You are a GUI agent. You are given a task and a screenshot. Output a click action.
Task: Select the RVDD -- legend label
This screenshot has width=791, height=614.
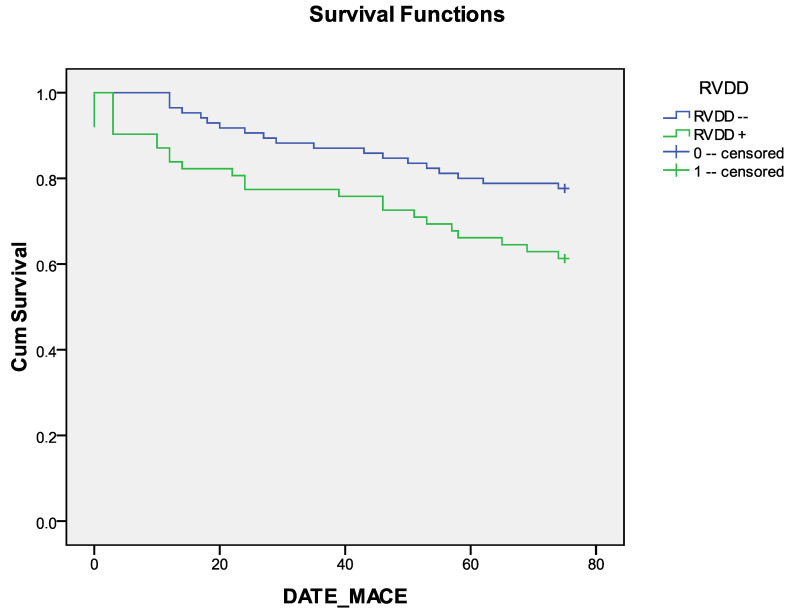(721, 116)
